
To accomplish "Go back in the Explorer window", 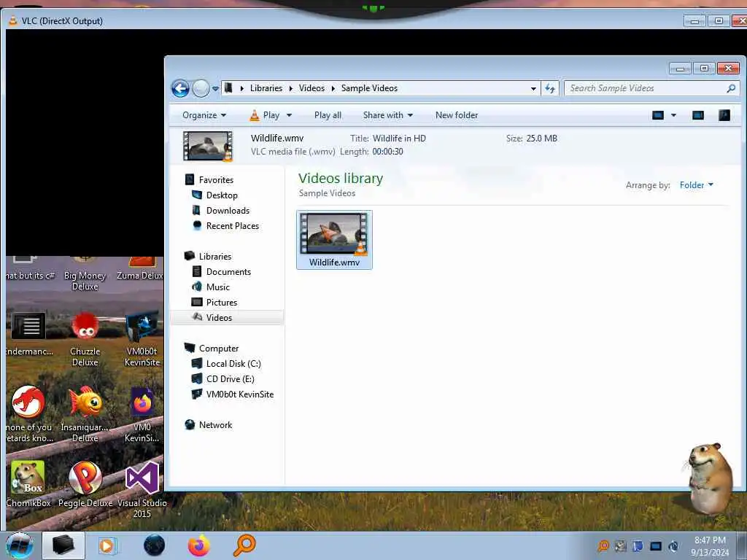I will coord(180,88).
